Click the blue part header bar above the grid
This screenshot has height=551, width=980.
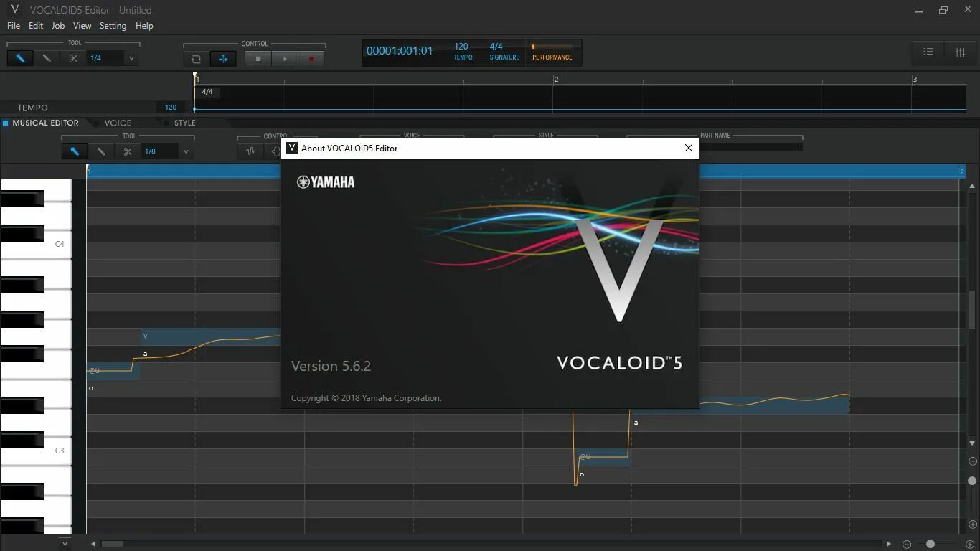click(526, 171)
